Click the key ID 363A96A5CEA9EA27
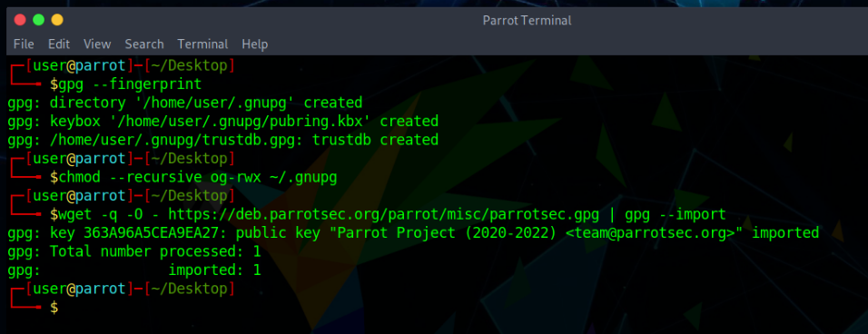 tap(155, 233)
